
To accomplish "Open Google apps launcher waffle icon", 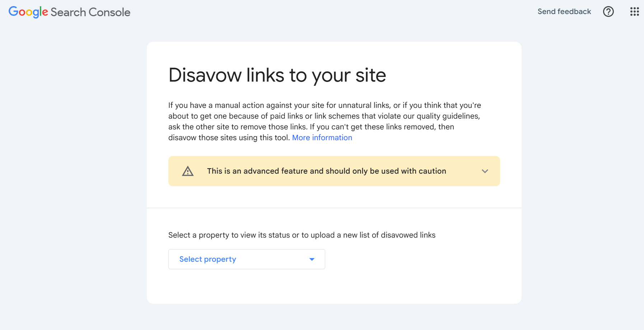I will click(634, 12).
